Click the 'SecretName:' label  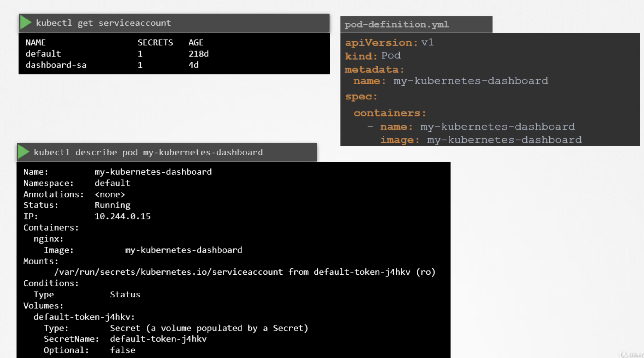click(71, 339)
